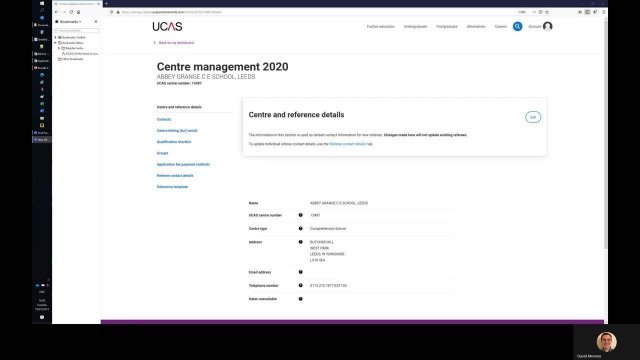The image size is (640, 360).
Task: Click the browser home icon
Action: coord(78,12)
